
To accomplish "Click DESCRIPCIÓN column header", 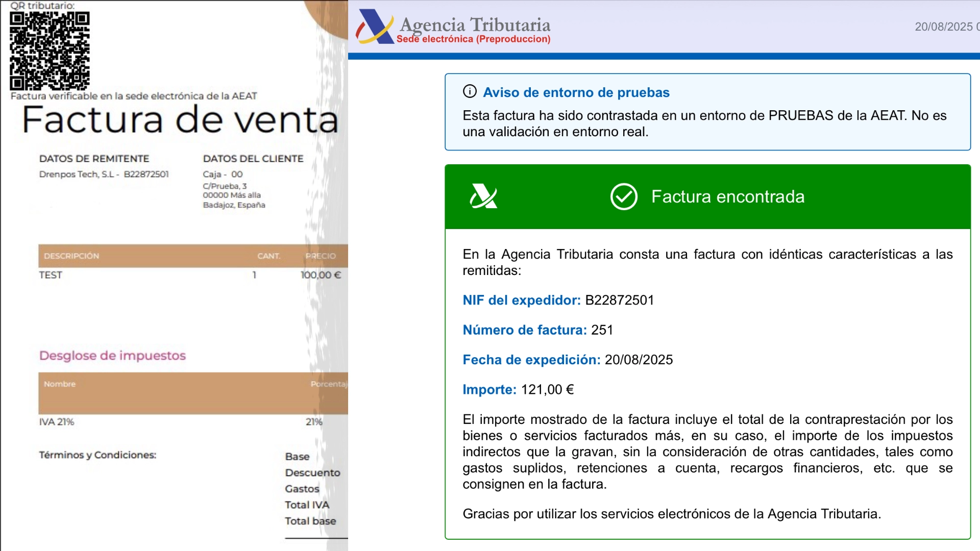I will (71, 256).
